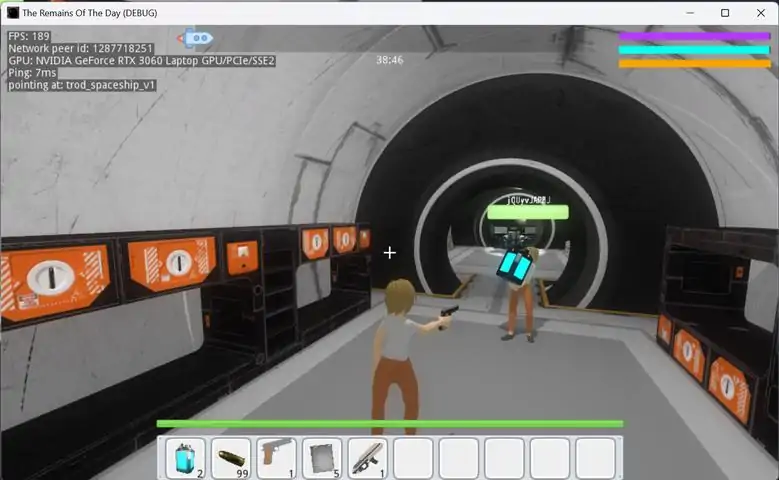The image size is (779, 480).
Task: Equip the pistol from the hotbar
Action: (x=277, y=458)
